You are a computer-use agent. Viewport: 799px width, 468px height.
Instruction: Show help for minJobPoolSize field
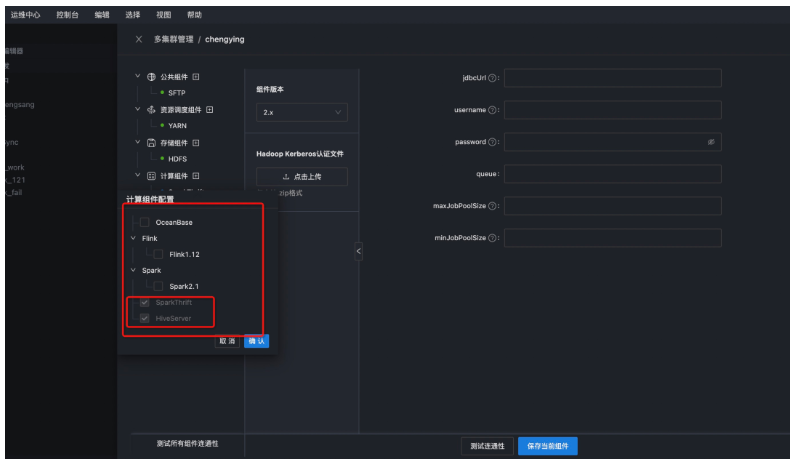tap(492, 238)
